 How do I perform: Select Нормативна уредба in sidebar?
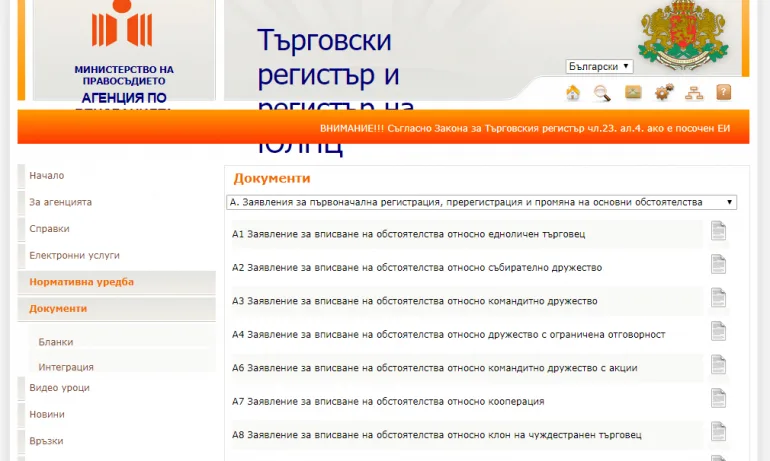pos(116,282)
